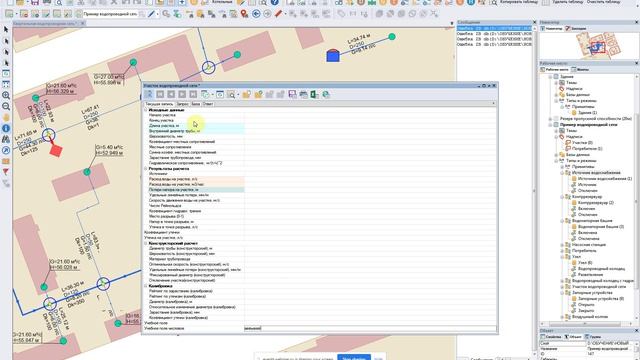Select the pan hand tool

pyautogui.click(x=6, y=118)
